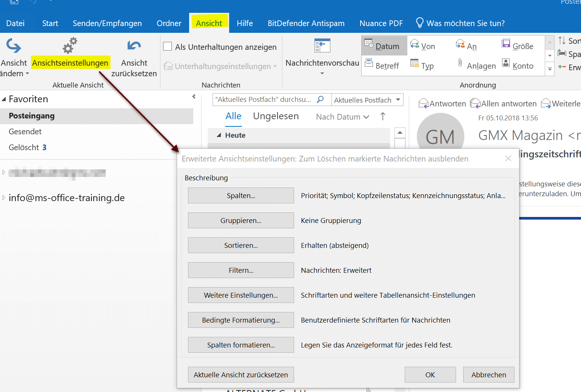
Task: Confirm dialog with OK
Action: 430,375
